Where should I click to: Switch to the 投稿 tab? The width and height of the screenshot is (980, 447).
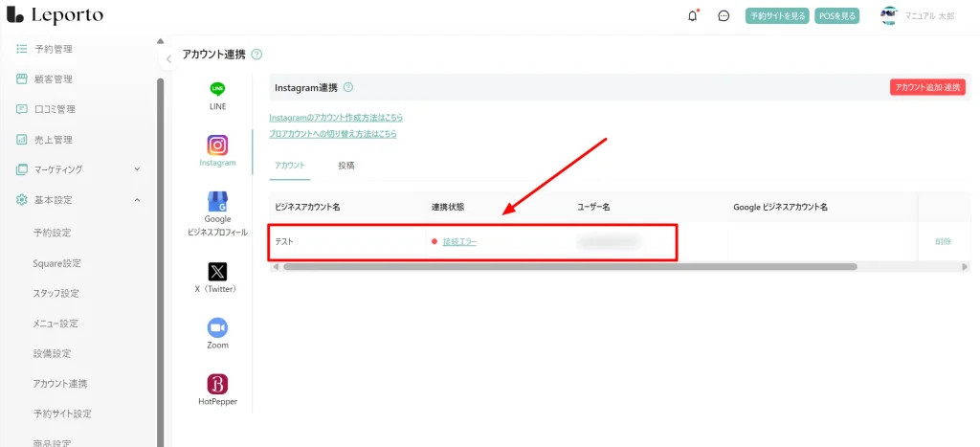[345, 166]
